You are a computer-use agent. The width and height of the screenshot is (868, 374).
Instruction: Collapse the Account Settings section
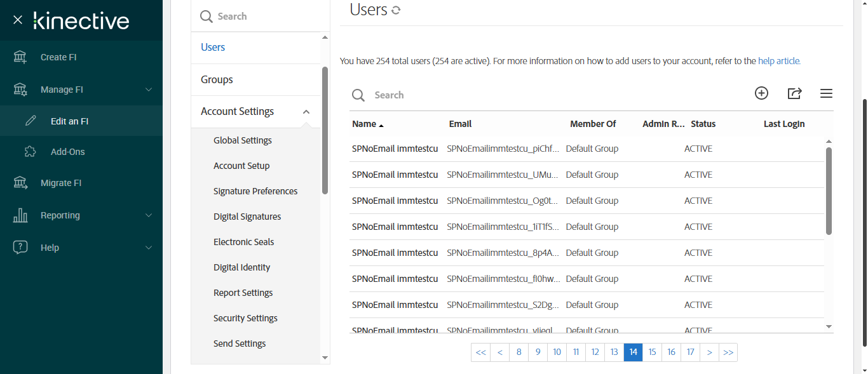pyautogui.click(x=306, y=112)
